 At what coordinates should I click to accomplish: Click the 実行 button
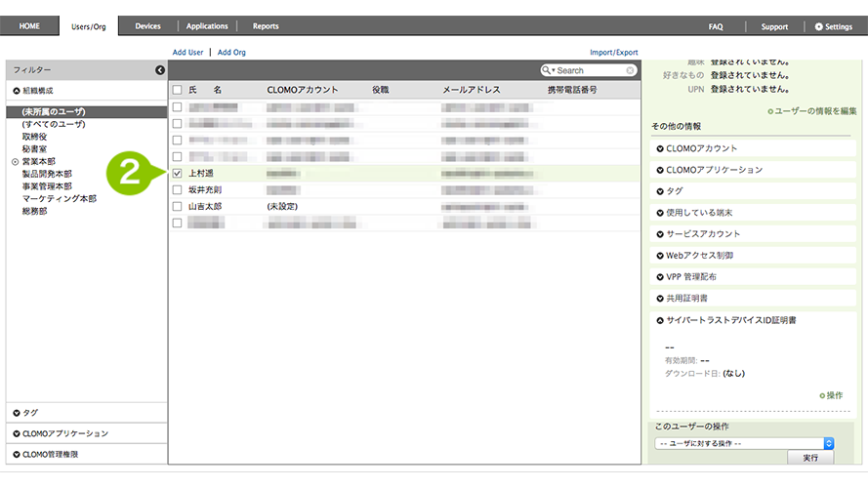tap(810, 458)
